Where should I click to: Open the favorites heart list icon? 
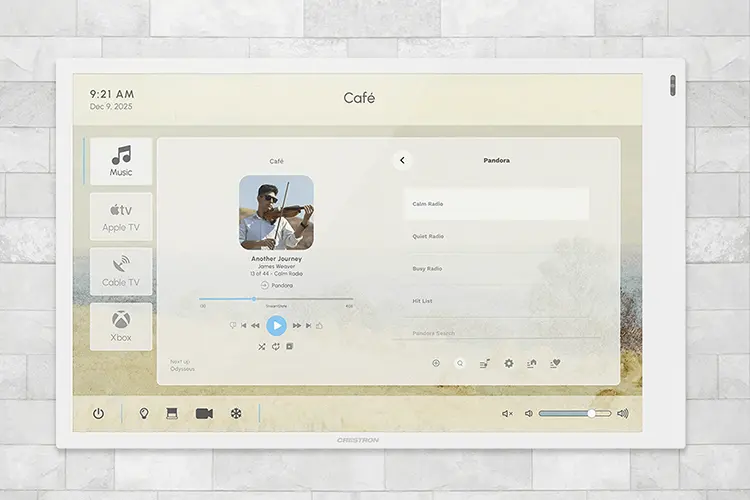click(x=555, y=363)
